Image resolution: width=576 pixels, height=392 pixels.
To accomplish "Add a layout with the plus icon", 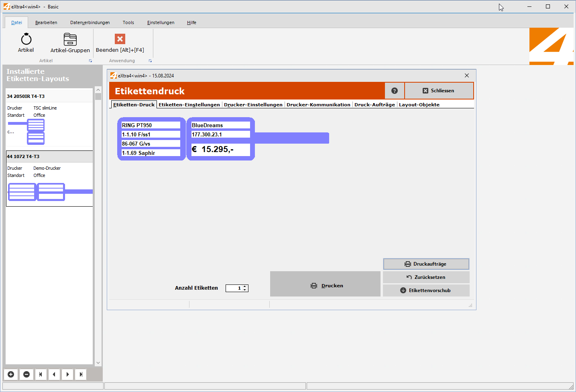I will (x=11, y=374).
